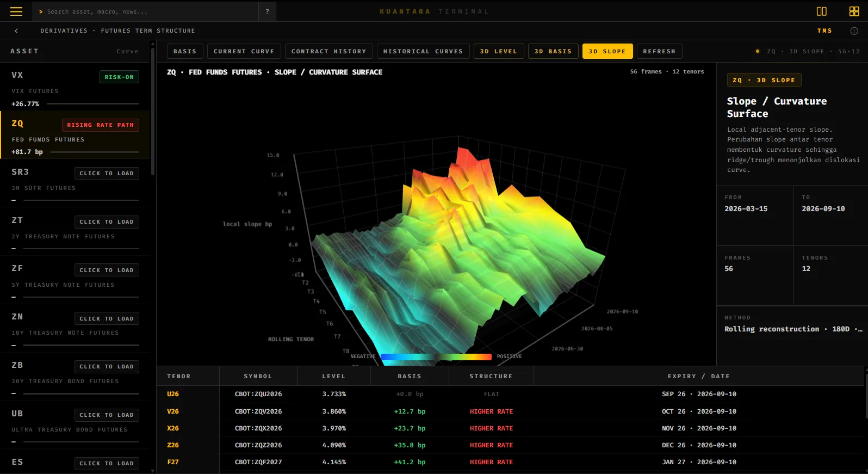The height and width of the screenshot is (474, 868).
Task: Click the asset list scroll-down arrow
Action: click(x=153, y=471)
